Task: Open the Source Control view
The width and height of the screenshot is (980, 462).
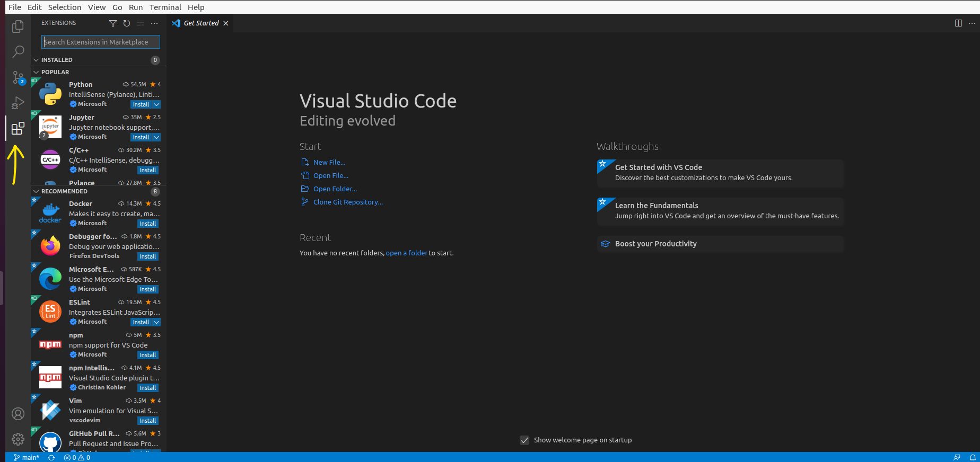Action: (x=18, y=77)
